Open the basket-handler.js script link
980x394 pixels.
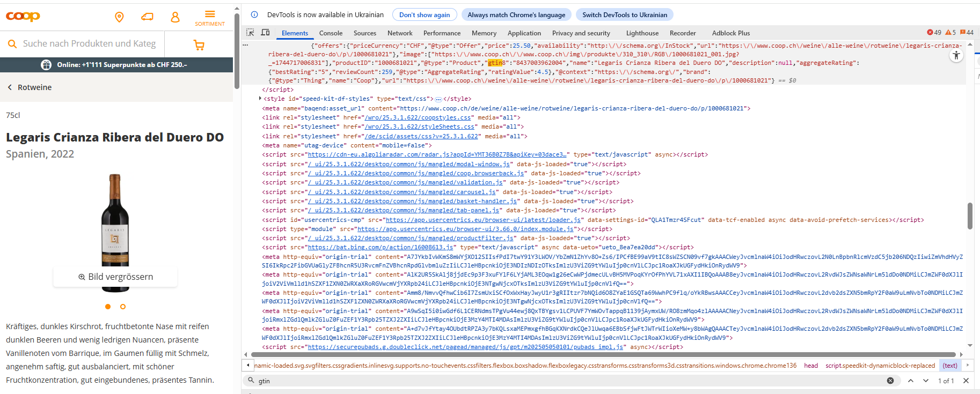coord(413,201)
